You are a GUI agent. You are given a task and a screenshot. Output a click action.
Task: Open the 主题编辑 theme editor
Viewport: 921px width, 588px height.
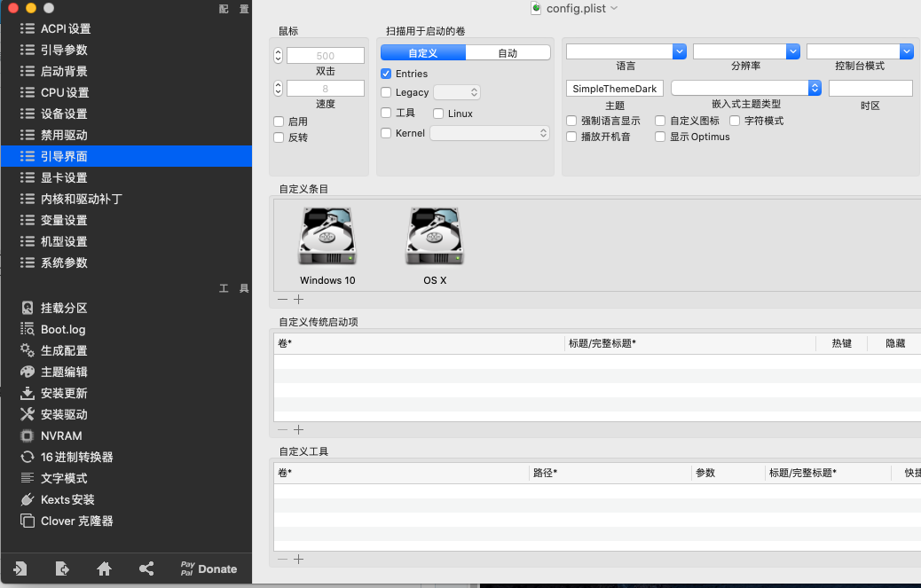(54, 372)
